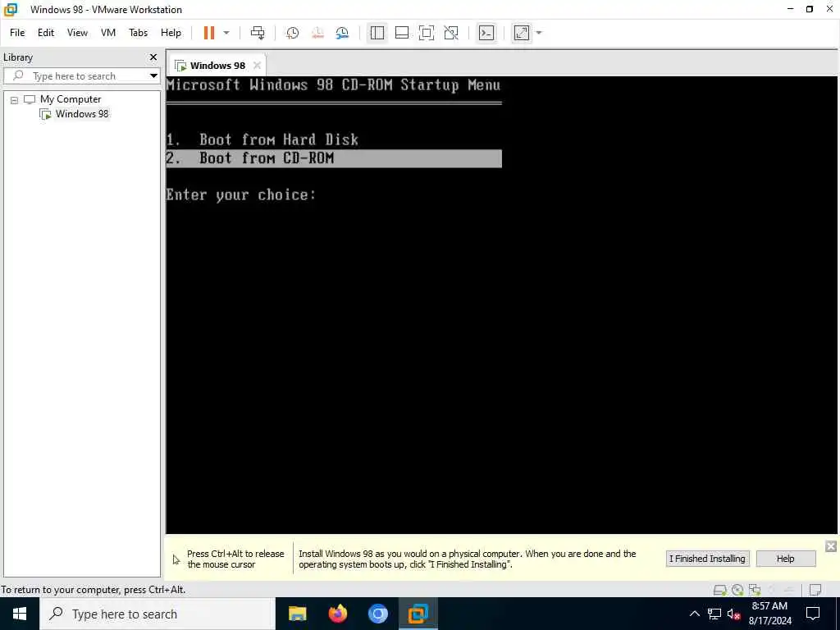Open Chrome from the taskbar
This screenshot has height=630, width=840.
tap(377, 614)
